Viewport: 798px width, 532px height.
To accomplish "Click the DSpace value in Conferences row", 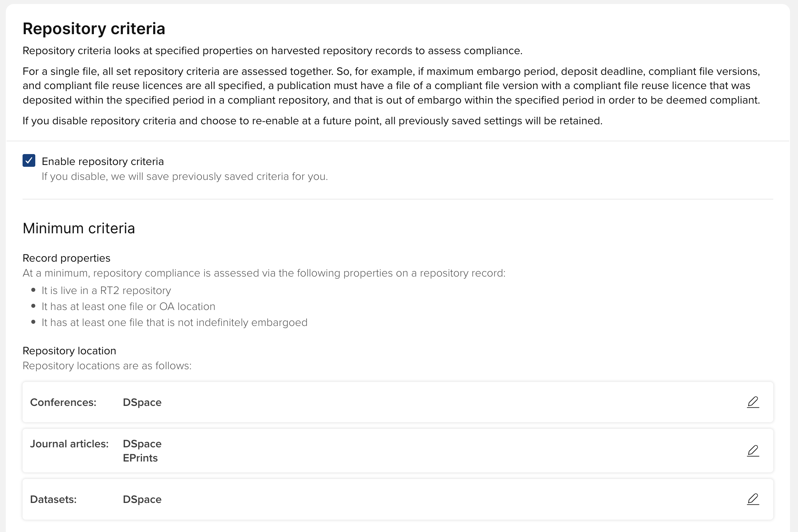I will coord(142,402).
